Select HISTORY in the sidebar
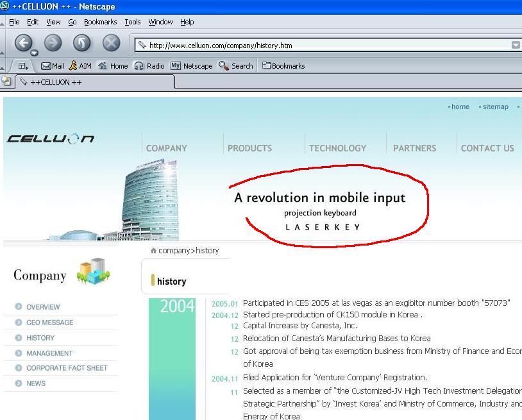522x420 pixels. tap(40, 338)
